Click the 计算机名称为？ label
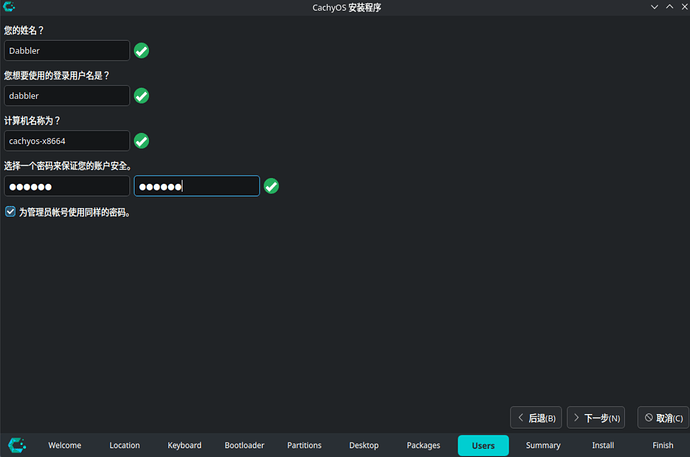Screen dimensions: 690x457 (x=32, y=121)
